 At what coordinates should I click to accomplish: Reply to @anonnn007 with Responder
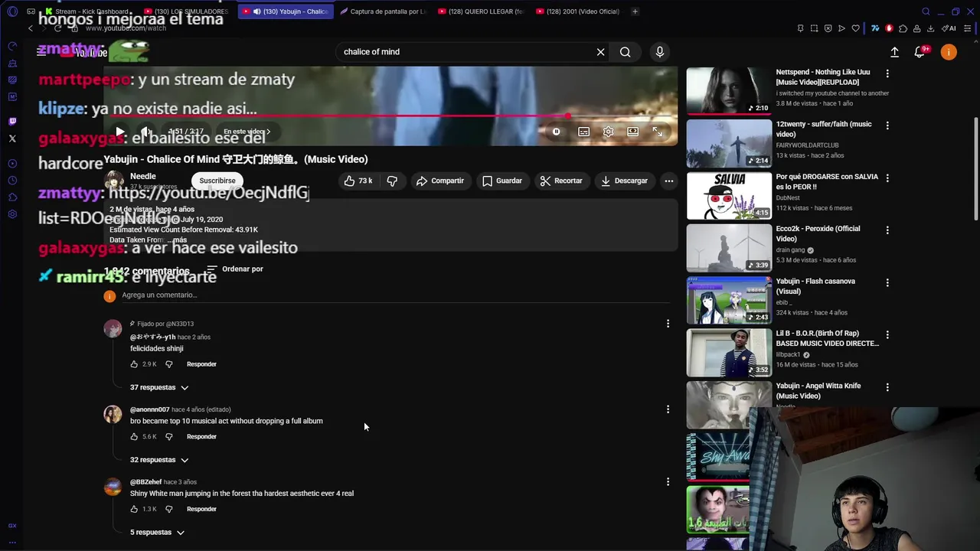click(x=201, y=437)
